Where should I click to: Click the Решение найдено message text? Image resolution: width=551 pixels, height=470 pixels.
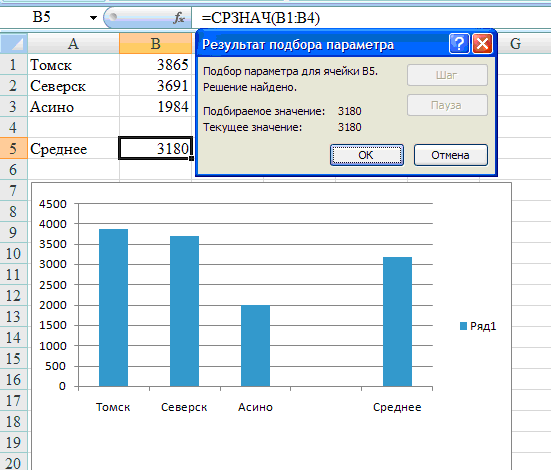coord(250,87)
